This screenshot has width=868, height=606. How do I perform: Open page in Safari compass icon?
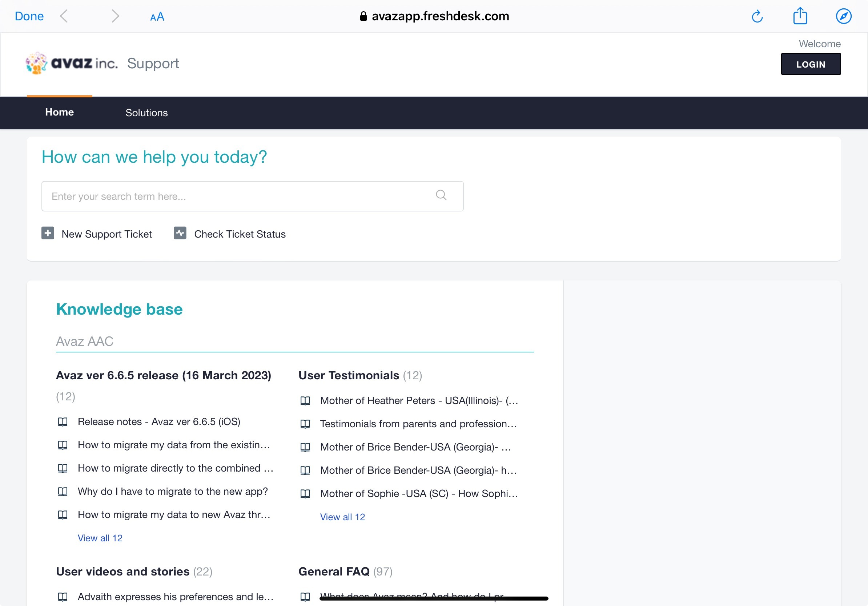(x=843, y=16)
